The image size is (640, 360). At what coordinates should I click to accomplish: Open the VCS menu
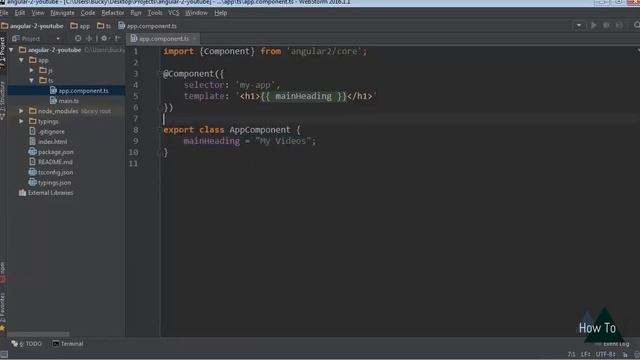tap(173, 13)
